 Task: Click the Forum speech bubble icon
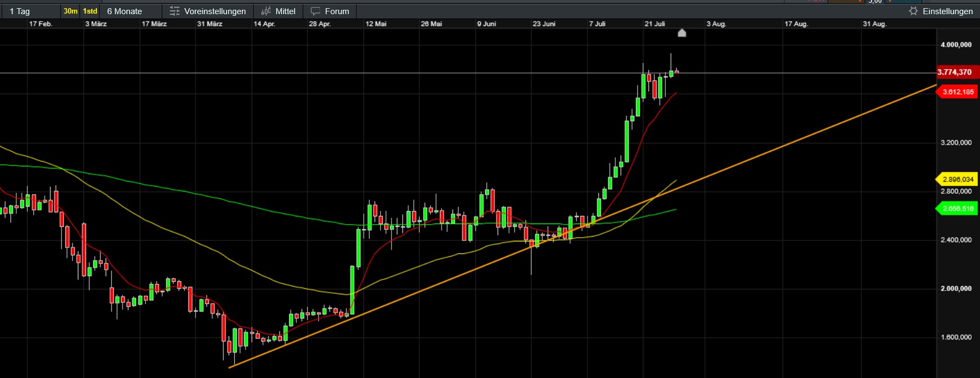315,11
